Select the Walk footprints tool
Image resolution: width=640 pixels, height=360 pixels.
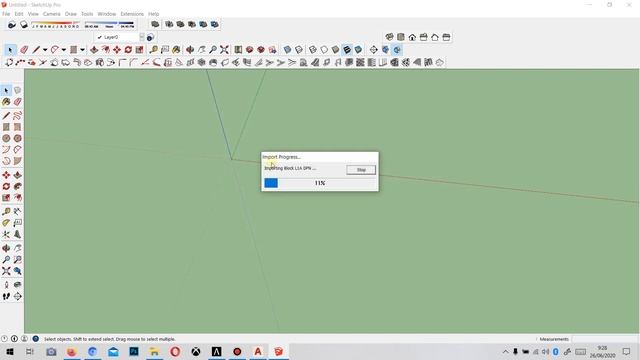[6, 296]
